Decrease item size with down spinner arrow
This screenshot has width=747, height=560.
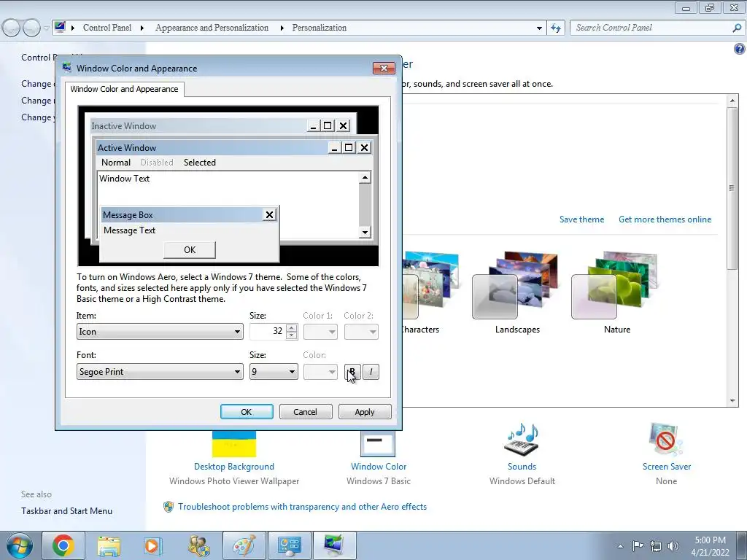pyautogui.click(x=292, y=335)
